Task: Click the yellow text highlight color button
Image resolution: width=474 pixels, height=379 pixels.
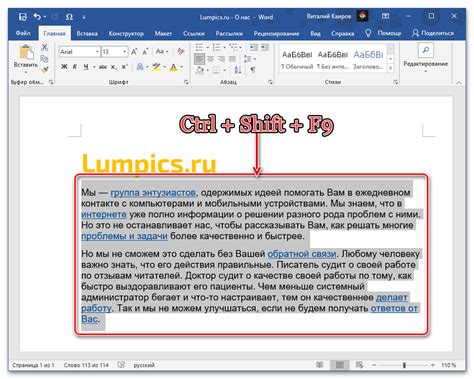Action: click(x=156, y=67)
